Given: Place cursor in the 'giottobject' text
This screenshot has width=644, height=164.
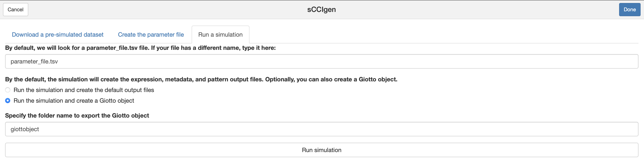Looking at the screenshot, I should [x=25, y=129].
